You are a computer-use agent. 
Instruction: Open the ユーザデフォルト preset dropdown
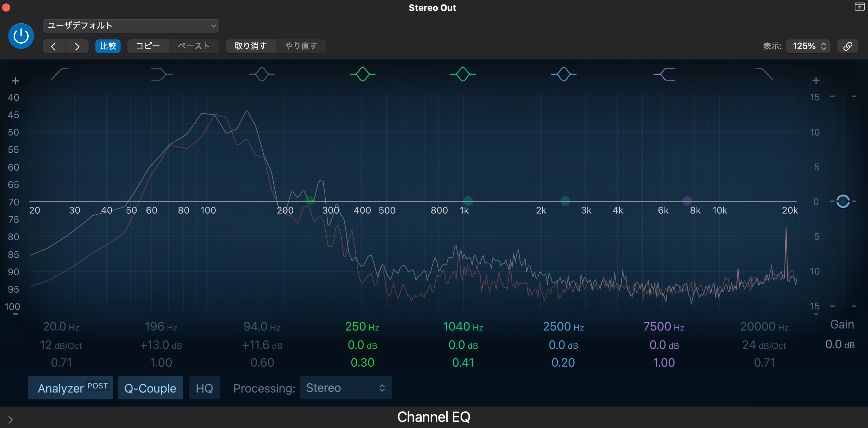(x=131, y=26)
